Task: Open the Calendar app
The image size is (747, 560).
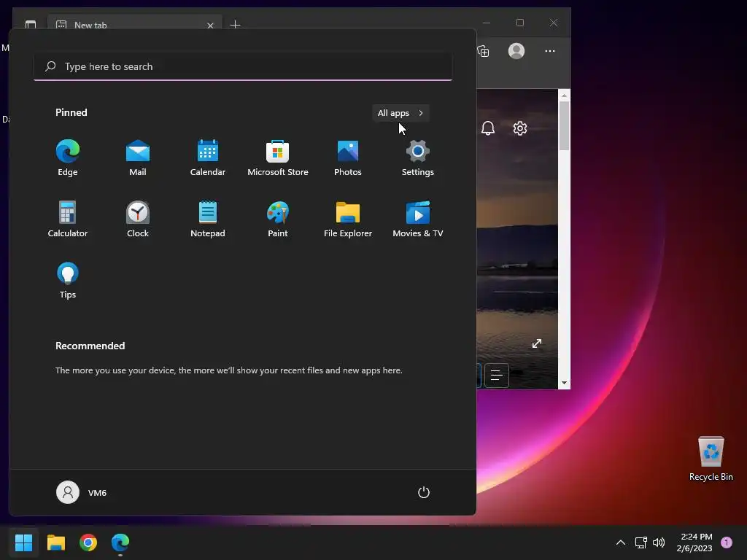Action: coord(208,158)
